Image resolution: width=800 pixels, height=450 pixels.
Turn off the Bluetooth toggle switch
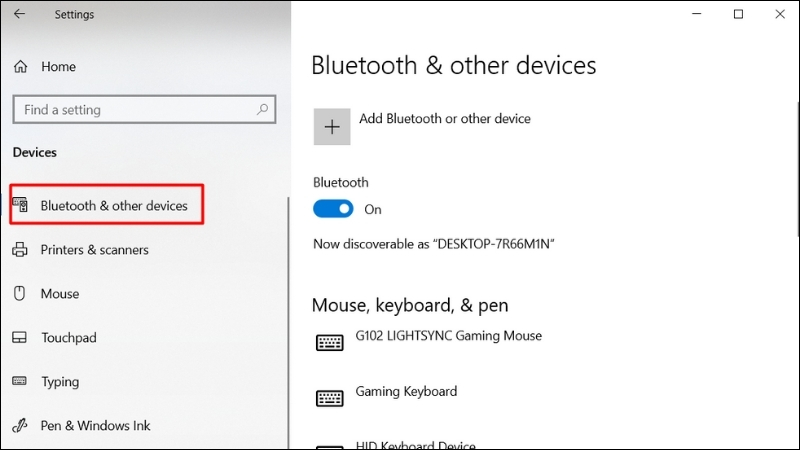coord(333,209)
